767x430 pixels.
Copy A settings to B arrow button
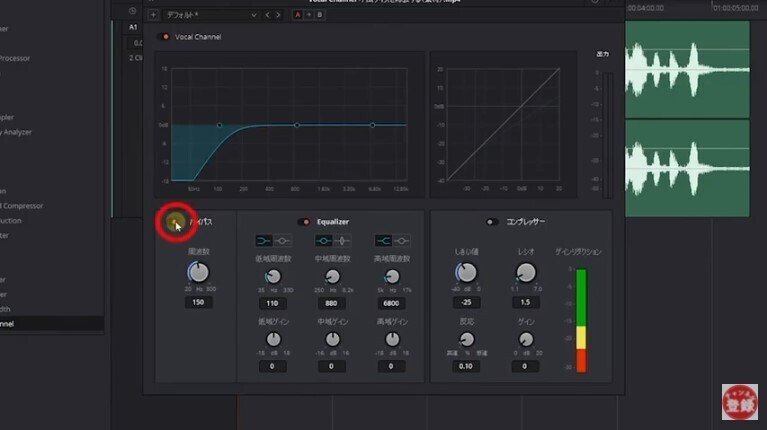click(309, 15)
